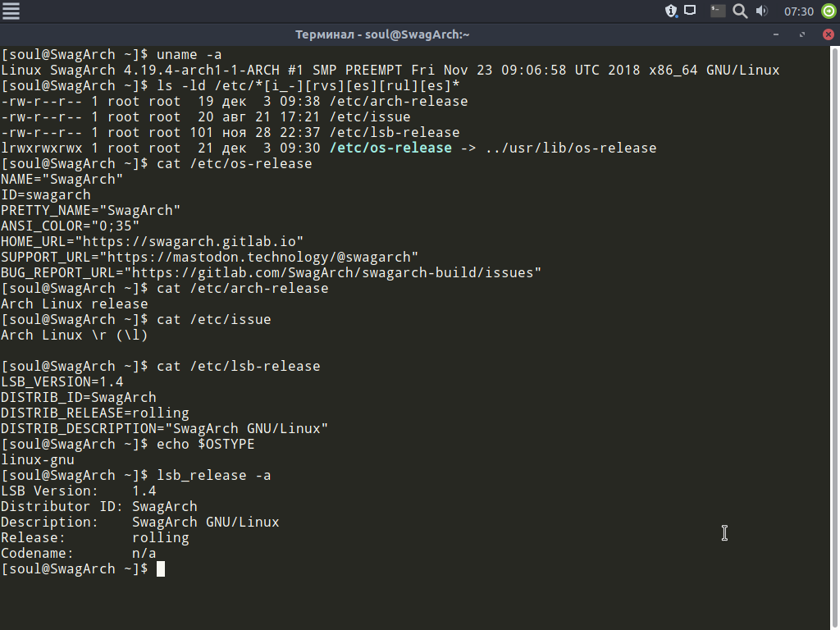Click the PRETTY_NAME="SwagArch" line
This screenshot has height=630, width=840.
(90, 211)
